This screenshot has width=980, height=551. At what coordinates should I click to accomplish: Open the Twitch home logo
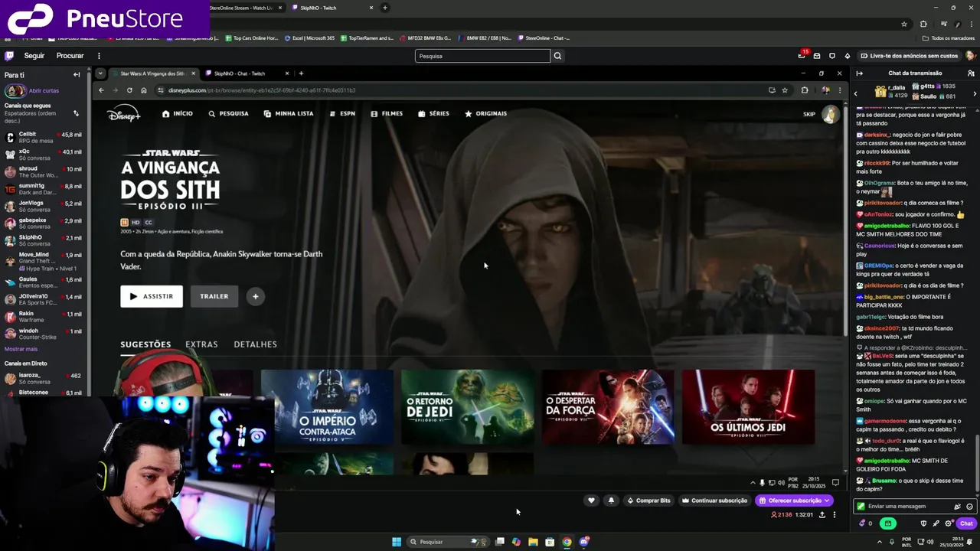(9, 56)
